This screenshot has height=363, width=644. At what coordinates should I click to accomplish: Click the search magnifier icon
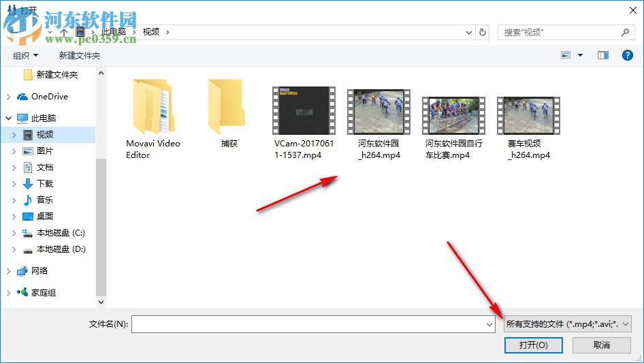point(625,32)
